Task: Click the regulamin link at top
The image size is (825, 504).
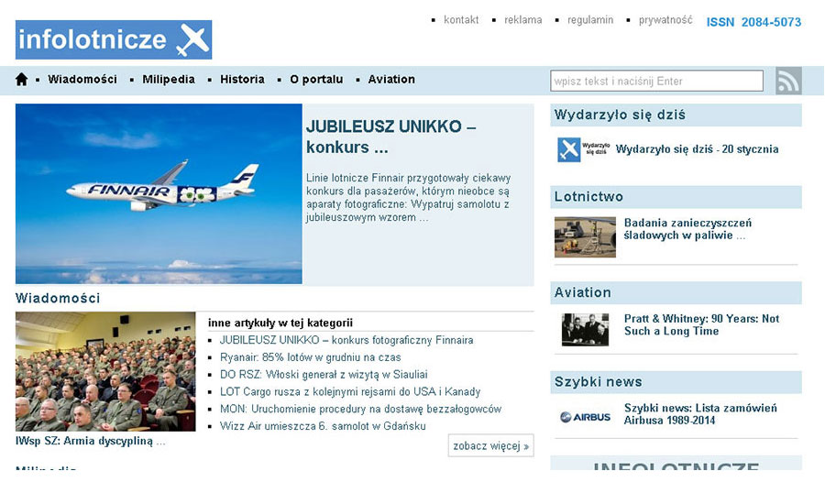Action: pos(590,20)
